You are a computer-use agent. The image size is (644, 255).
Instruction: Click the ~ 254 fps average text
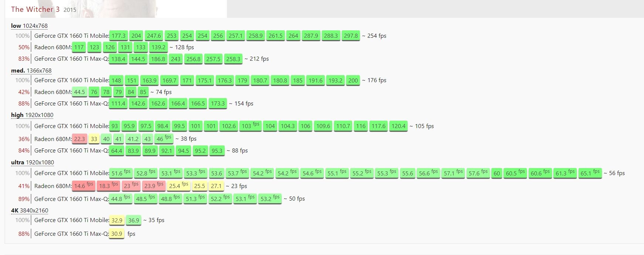coord(374,36)
